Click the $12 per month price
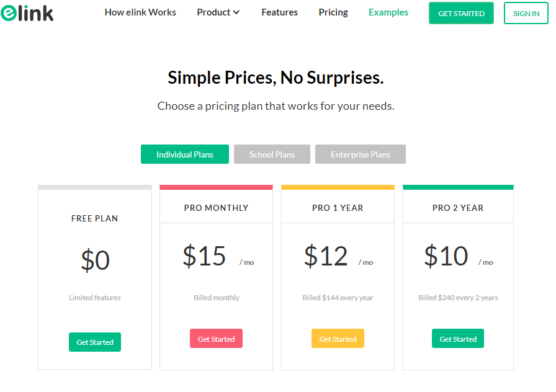The height and width of the screenshot is (392, 556). coord(338,256)
